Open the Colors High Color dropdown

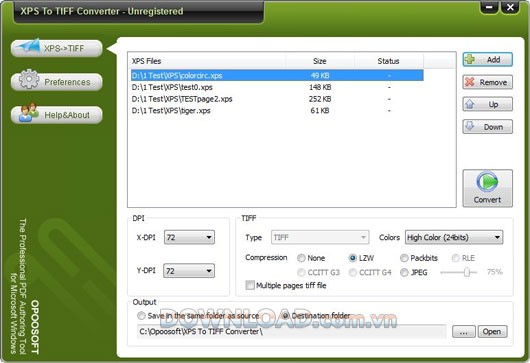[454, 237]
